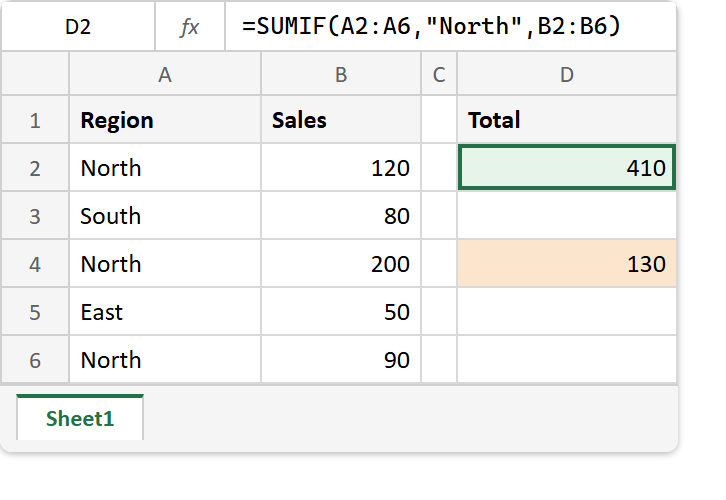Click the "Region" header cell

click(165, 120)
